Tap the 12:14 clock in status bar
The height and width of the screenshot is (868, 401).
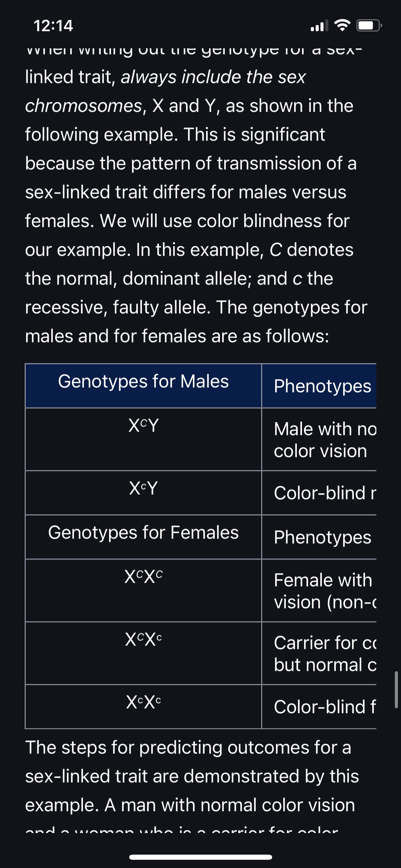pos(53,26)
